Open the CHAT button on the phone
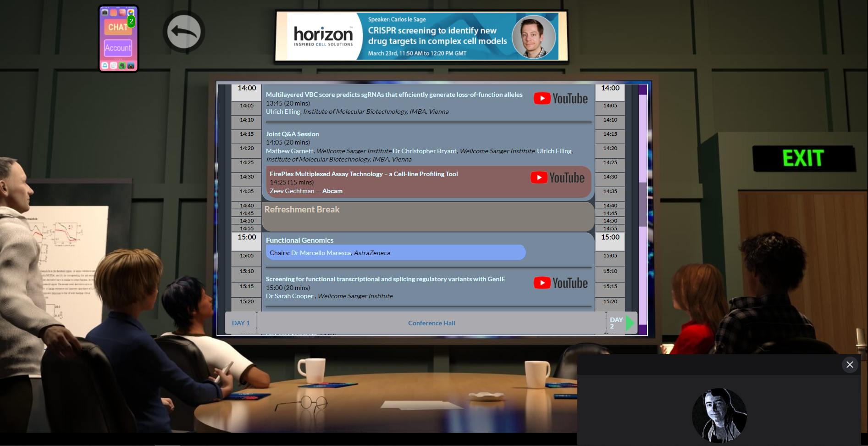This screenshot has width=868, height=446. 118,27
